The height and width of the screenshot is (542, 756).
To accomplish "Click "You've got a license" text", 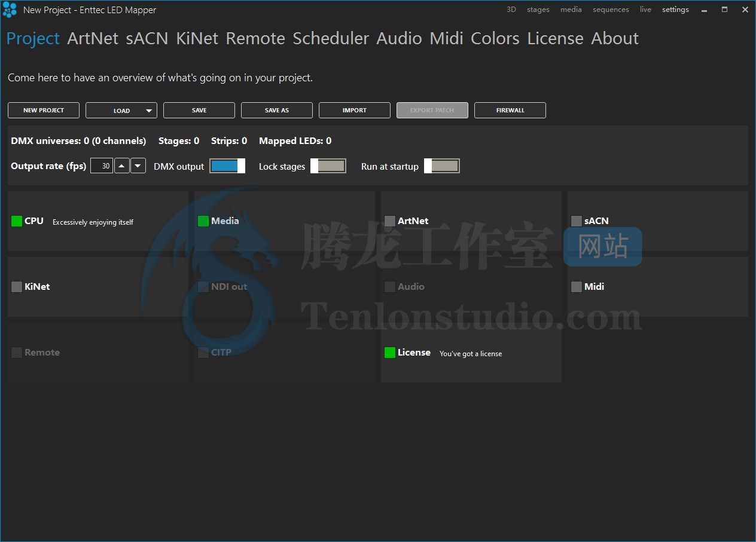I will pos(471,354).
